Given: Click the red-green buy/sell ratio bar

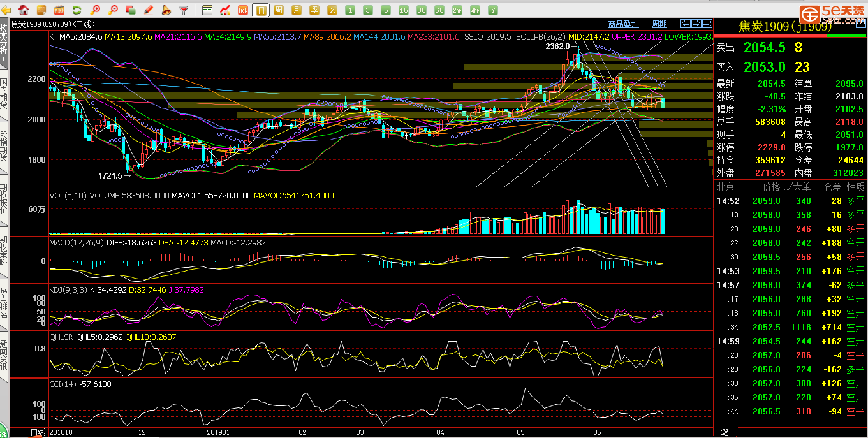Looking at the screenshot, I should [x=790, y=37].
